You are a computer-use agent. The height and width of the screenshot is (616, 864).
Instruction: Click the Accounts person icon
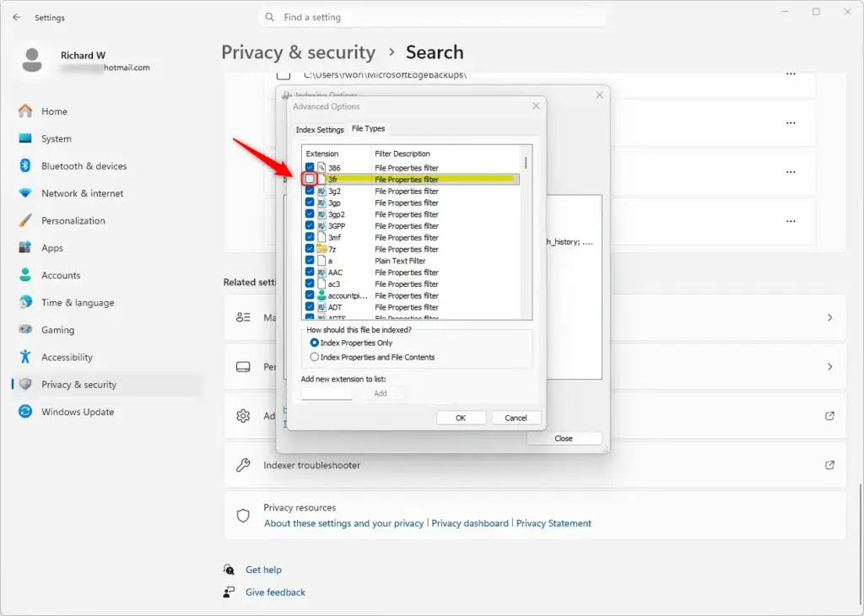point(25,275)
